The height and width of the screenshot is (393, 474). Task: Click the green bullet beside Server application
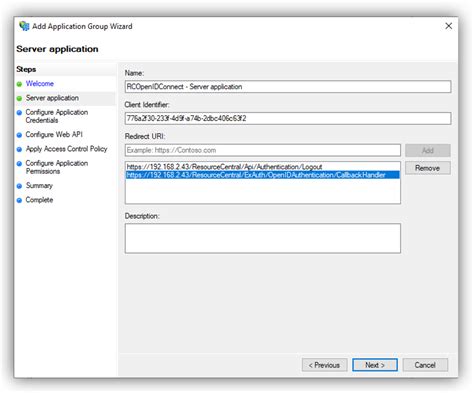(x=19, y=98)
